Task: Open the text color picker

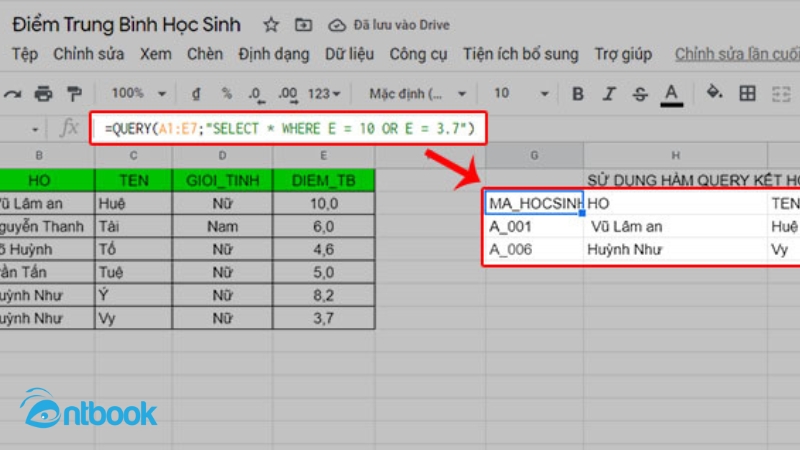Action: [x=672, y=94]
